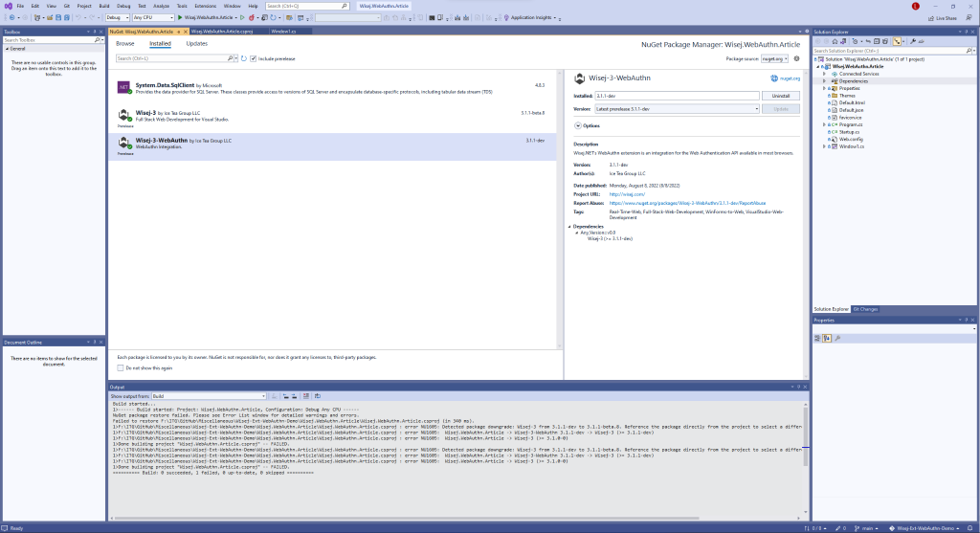
Task: Click the Save All toolbar icon
Action: tap(66, 17)
